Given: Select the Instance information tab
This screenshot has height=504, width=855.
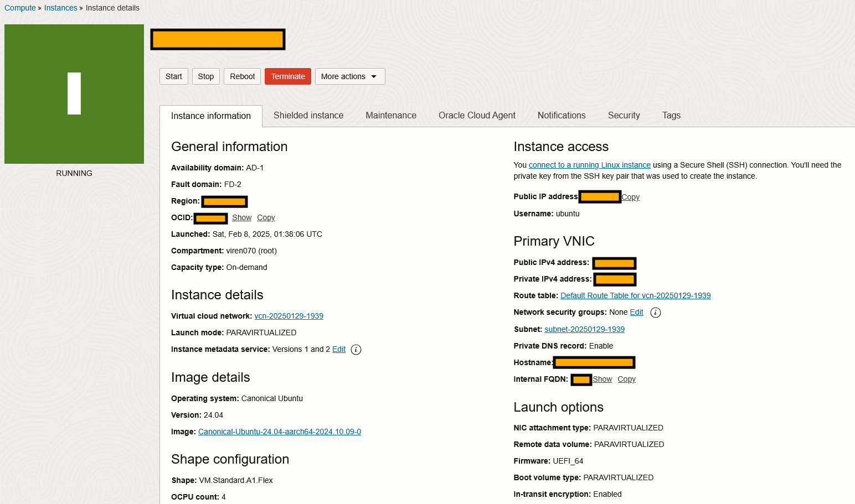Looking at the screenshot, I should (x=211, y=116).
